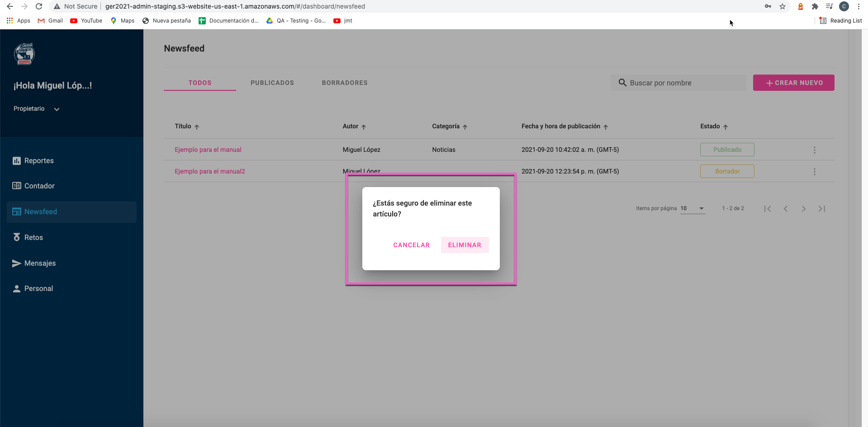This screenshot has width=868, height=427.
Task: Sort by Categoría column arrow
Action: click(x=465, y=127)
